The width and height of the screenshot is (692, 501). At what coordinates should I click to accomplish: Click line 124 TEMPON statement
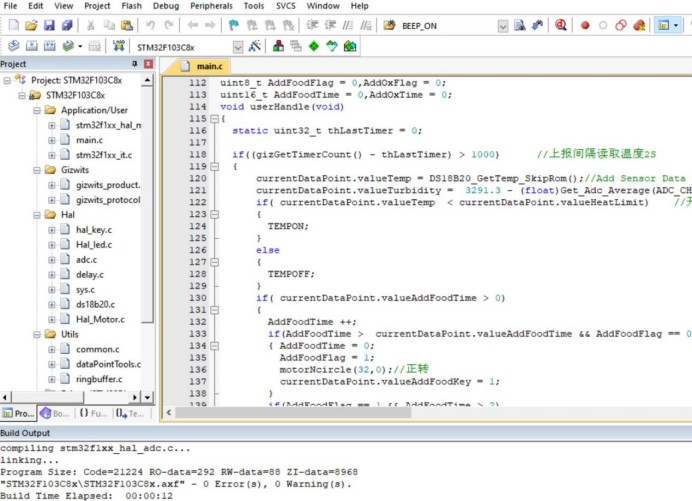(288, 226)
